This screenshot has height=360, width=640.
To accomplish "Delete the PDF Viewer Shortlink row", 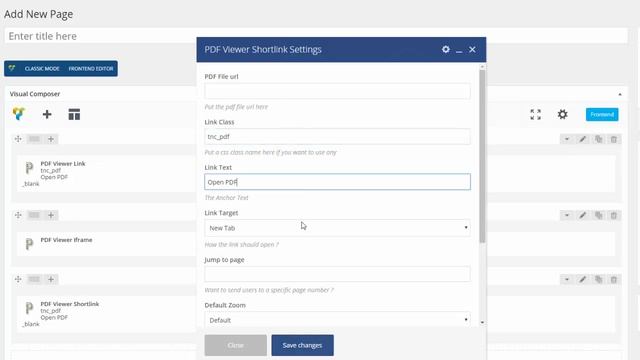I will [x=613, y=279].
